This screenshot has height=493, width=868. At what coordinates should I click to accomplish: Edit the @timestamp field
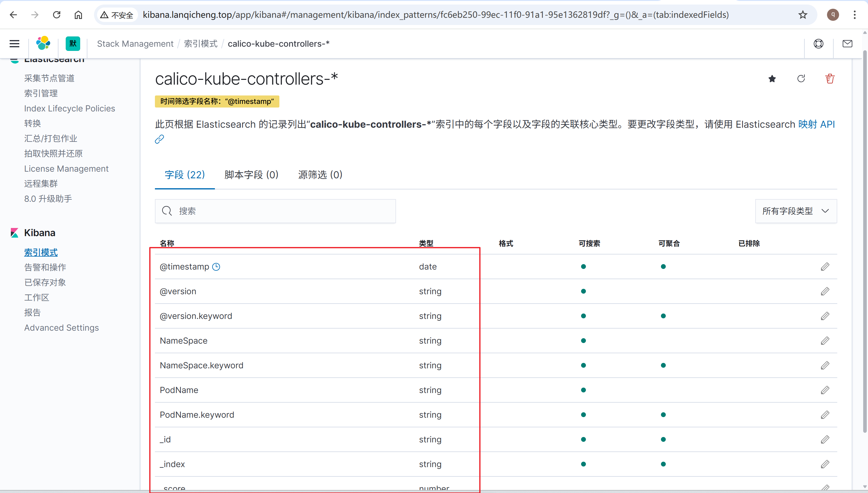click(x=825, y=267)
